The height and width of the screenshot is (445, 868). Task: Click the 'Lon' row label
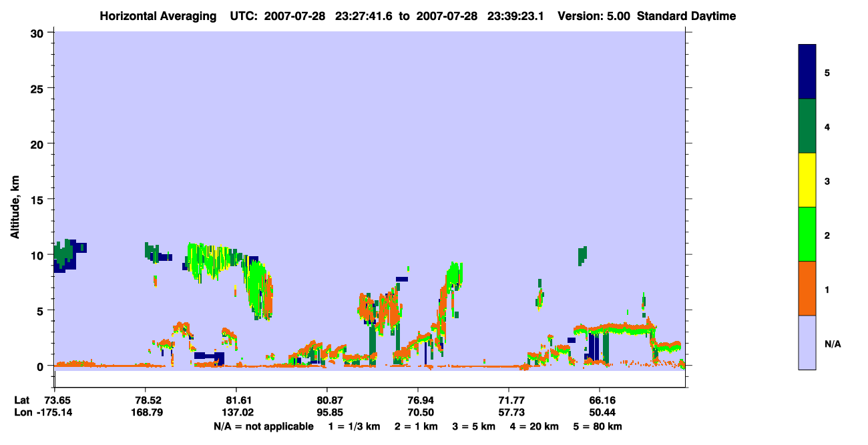[x=22, y=412]
